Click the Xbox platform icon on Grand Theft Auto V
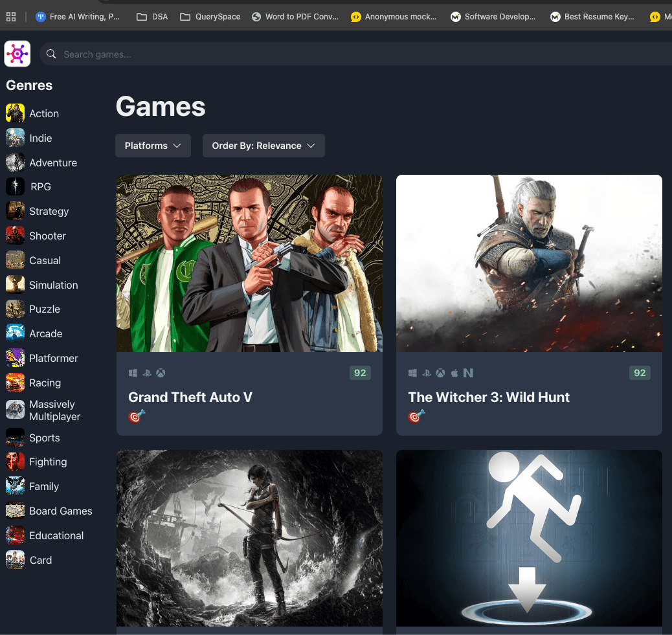672x635 pixels. point(161,373)
